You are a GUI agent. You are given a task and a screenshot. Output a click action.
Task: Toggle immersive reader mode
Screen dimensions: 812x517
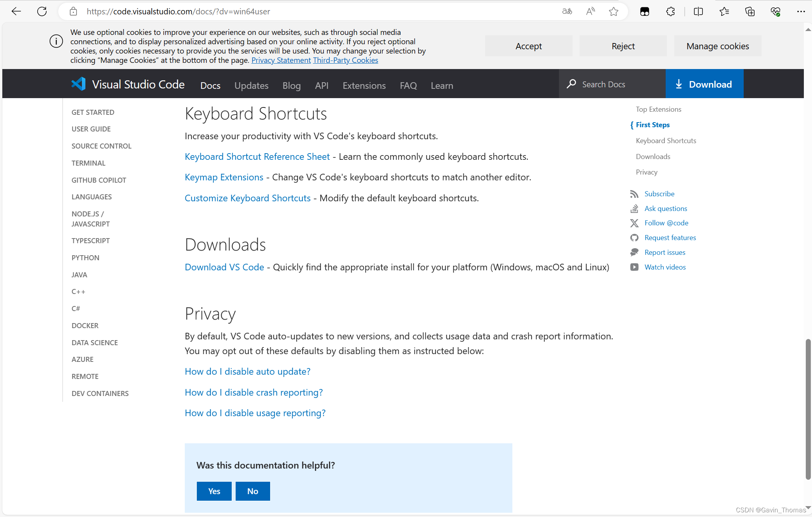(590, 11)
